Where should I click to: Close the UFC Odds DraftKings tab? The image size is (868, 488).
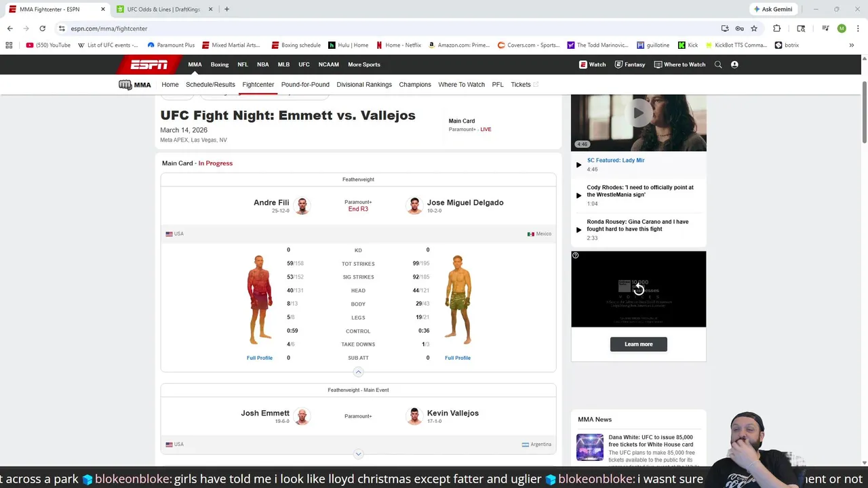[210, 9]
